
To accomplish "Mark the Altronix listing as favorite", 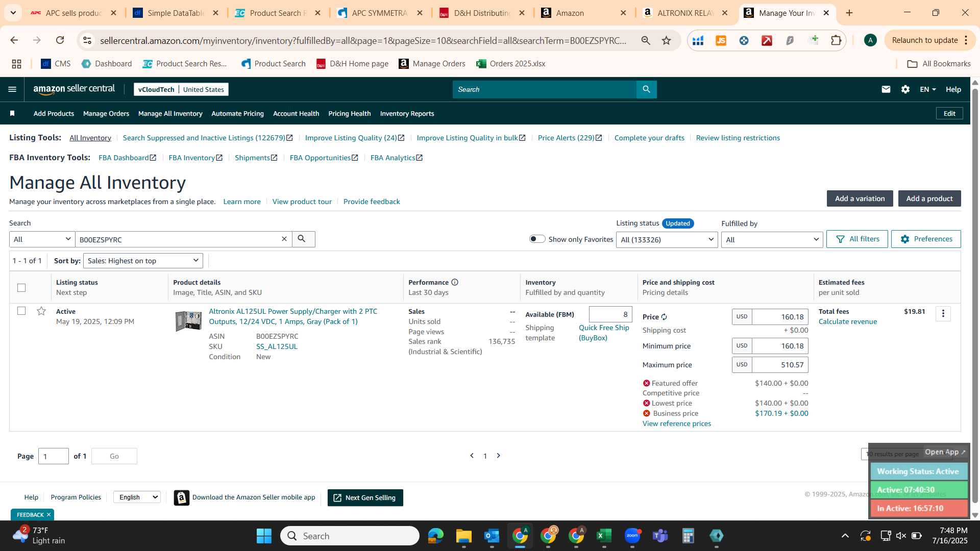I will tap(41, 311).
